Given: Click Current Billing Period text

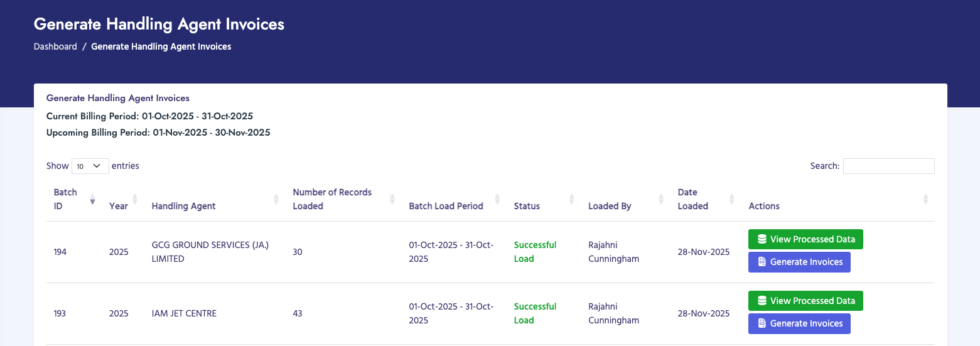Looking at the screenshot, I should (149, 116).
